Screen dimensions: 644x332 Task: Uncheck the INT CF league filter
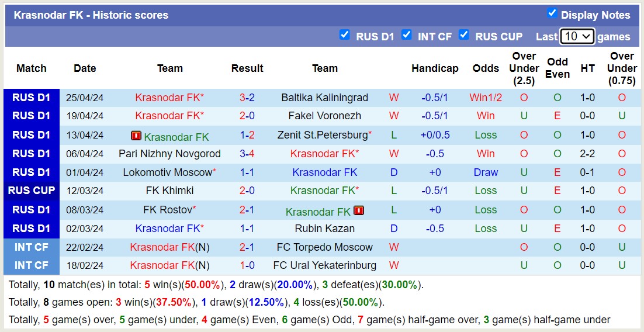[x=407, y=35]
